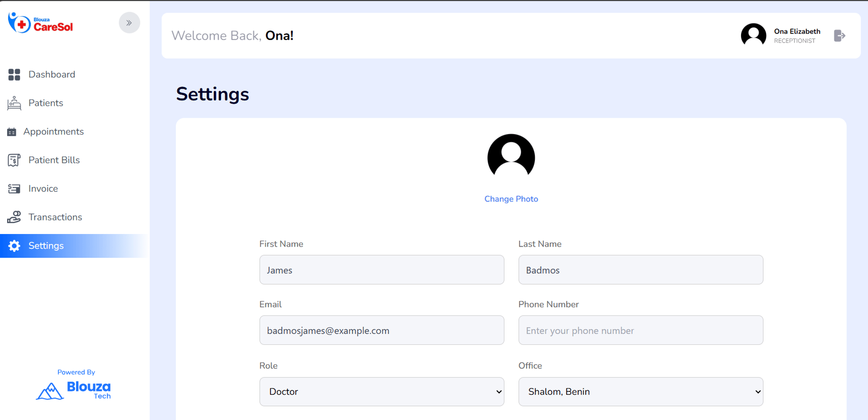Click the Settings gear icon
Viewport: 868px width, 420px height.
pos(14,246)
